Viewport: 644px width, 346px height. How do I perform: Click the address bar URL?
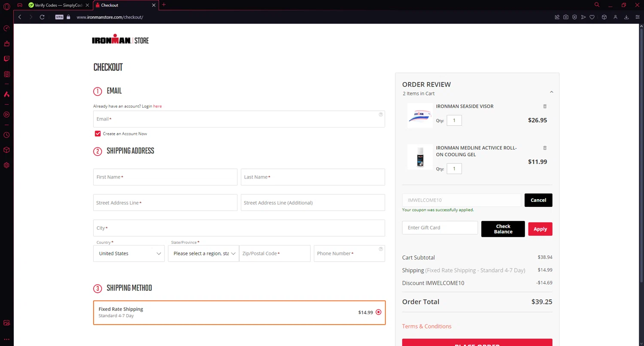[x=110, y=17]
